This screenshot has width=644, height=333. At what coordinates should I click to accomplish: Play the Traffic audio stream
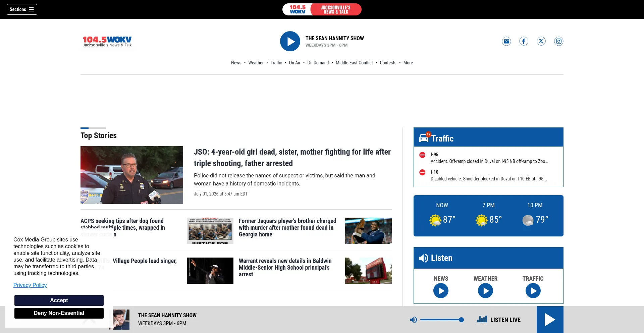point(533,291)
